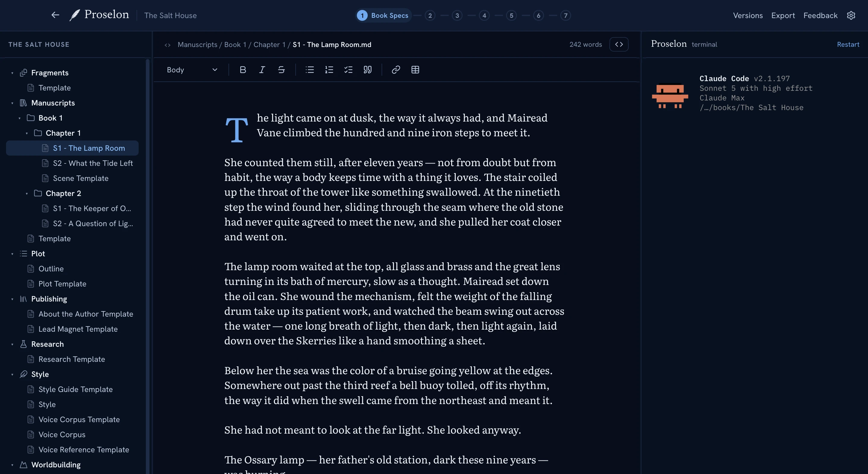The image size is (868, 474).
Task: Go to workflow step 7
Action: [x=565, y=15]
